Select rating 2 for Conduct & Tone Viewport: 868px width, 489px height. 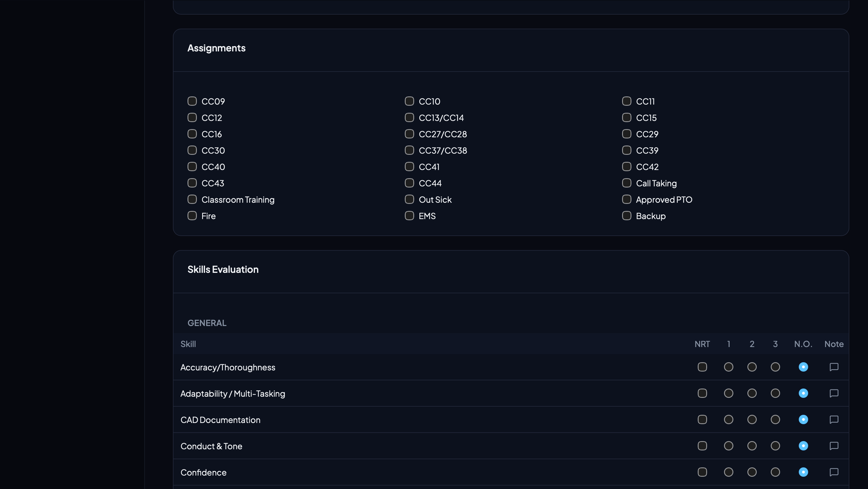click(752, 446)
